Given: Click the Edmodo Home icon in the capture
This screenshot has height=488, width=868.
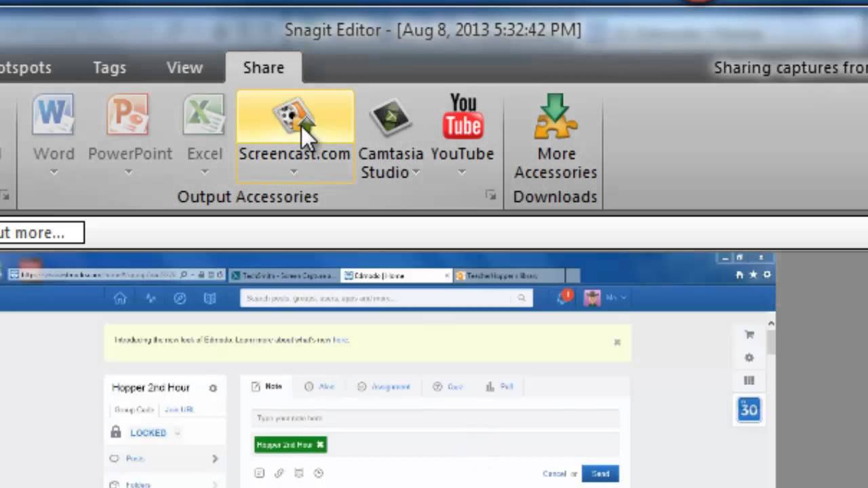Looking at the screenshot, I should click(120, 298).
